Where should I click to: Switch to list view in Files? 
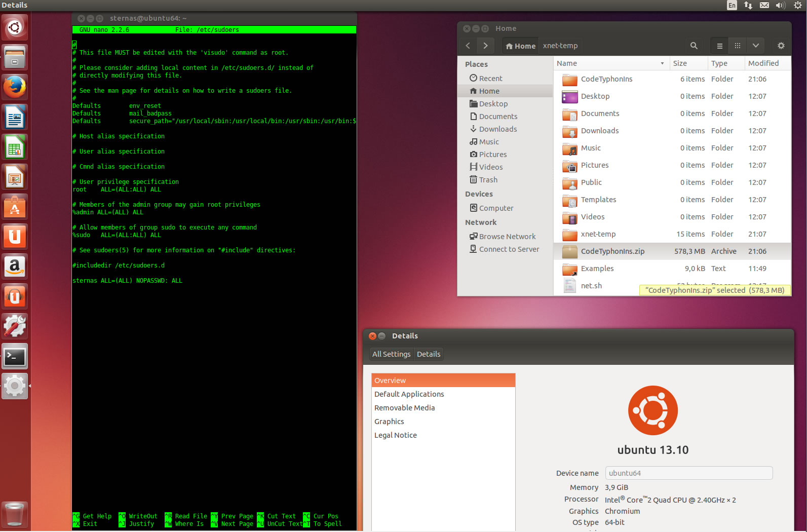coord(719,46)
